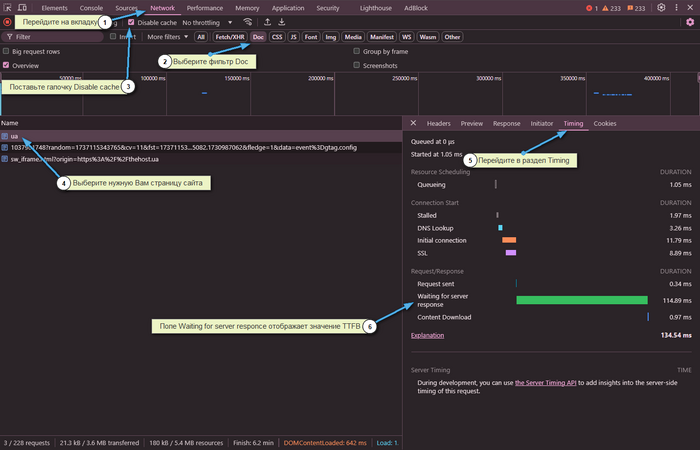The width and height of the screenshot is (700, 450).
Task: Open the Explanation link
Action: coord(427,335)
